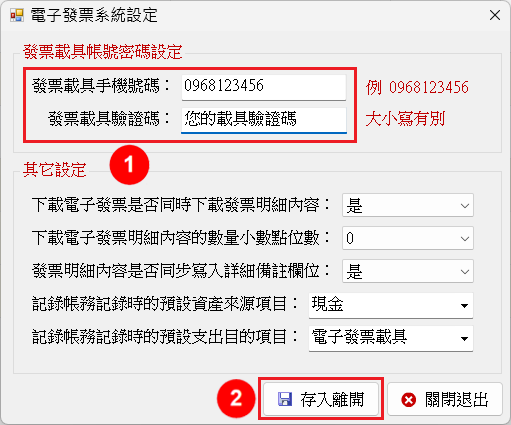
Task: Click the floppy disk save icon
Action: [285, 399]
